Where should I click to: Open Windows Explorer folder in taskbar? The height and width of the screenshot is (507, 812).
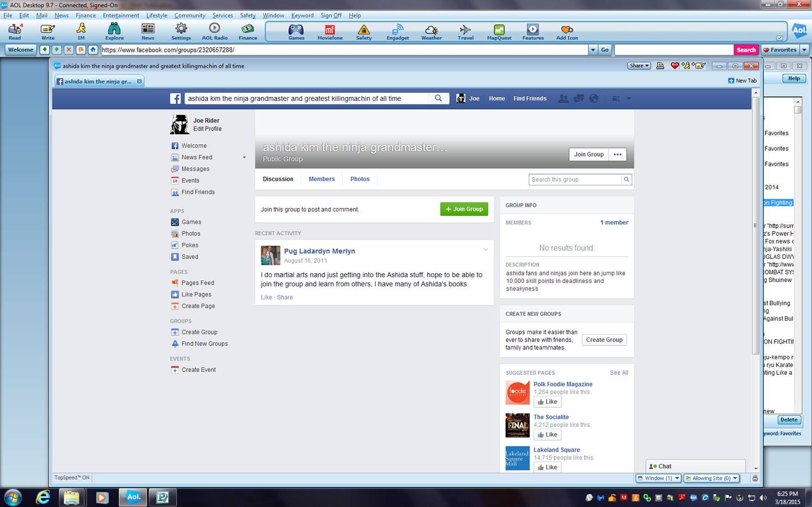(71, 497)
